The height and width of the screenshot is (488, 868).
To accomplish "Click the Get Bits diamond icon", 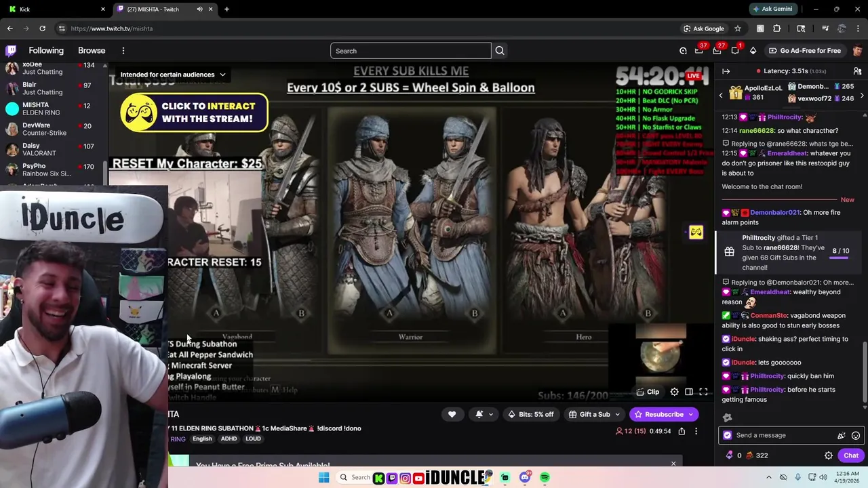I will (753, 51).
